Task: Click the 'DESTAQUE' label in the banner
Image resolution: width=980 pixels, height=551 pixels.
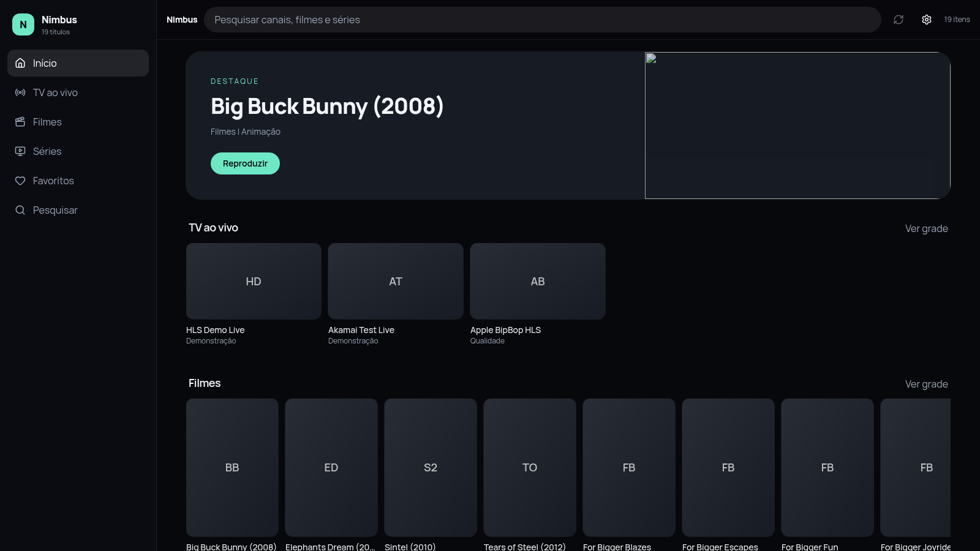Action: [x=235, y=81]
